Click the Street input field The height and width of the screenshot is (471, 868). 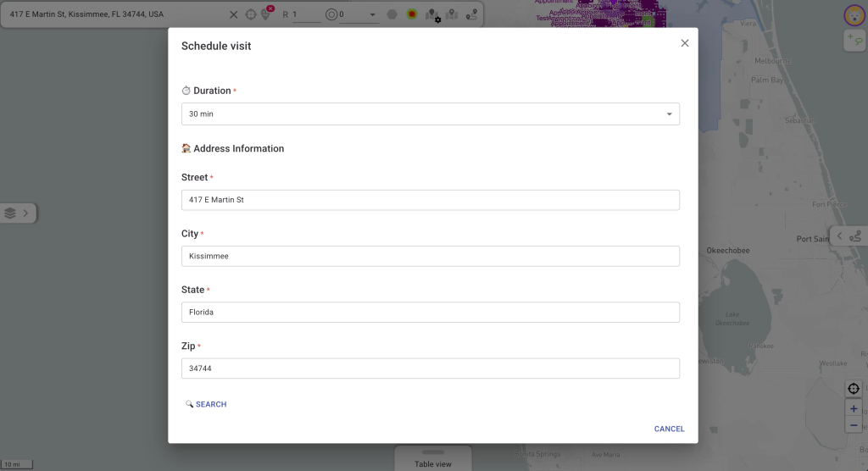click(430, 200)
